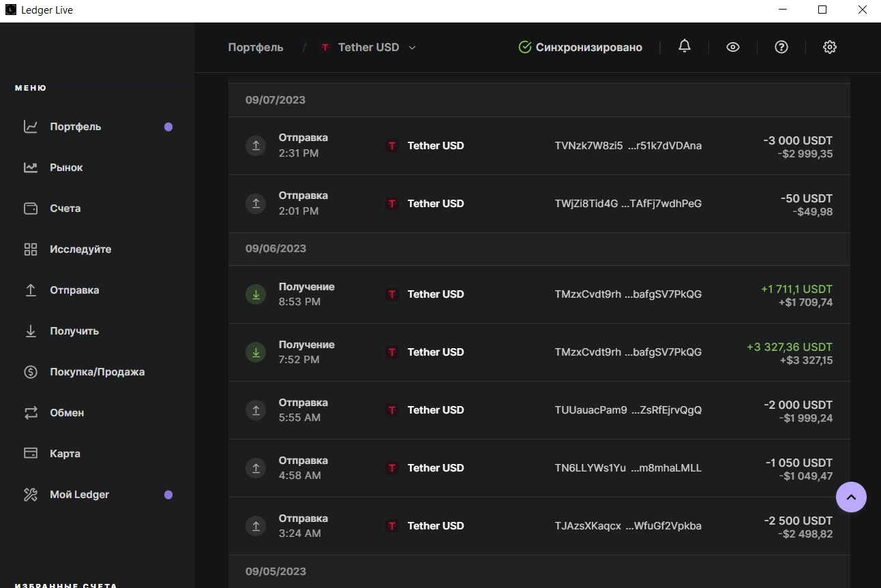881x588 pixels.
Task: Click the Покупка/Продажа dollar icon
Action: (31, 372)
